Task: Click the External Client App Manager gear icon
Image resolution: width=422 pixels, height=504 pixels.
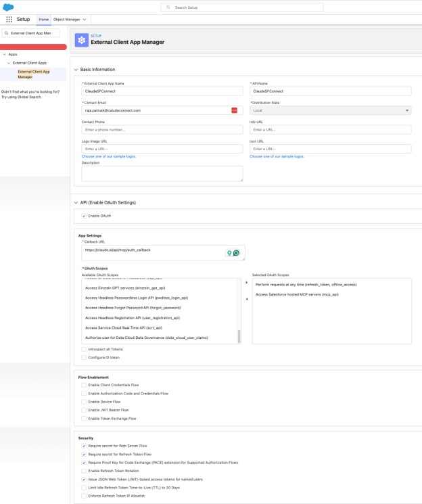Action: click(x=82, y=40)
